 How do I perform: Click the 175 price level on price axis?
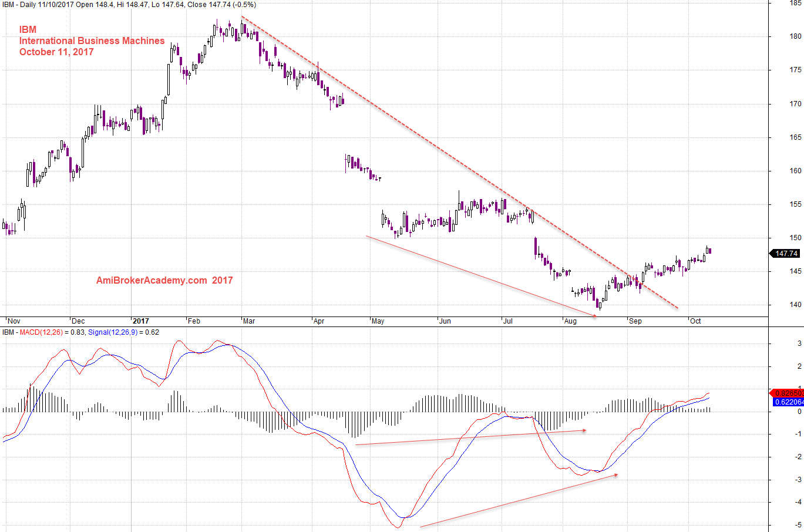point(795,70)
